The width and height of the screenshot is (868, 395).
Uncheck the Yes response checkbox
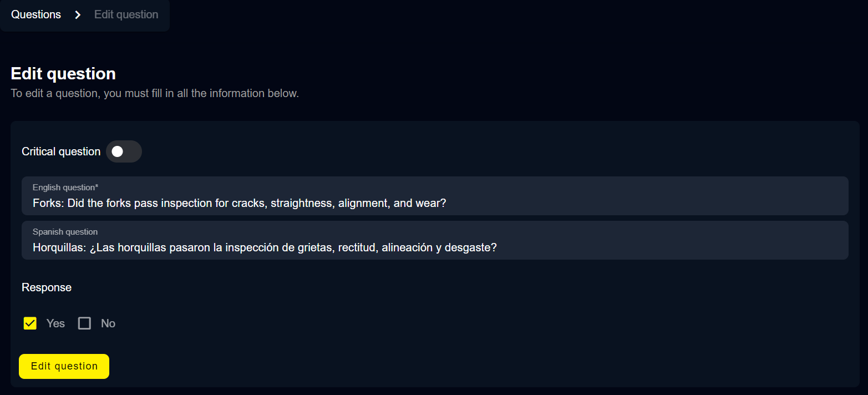(30, 323)
